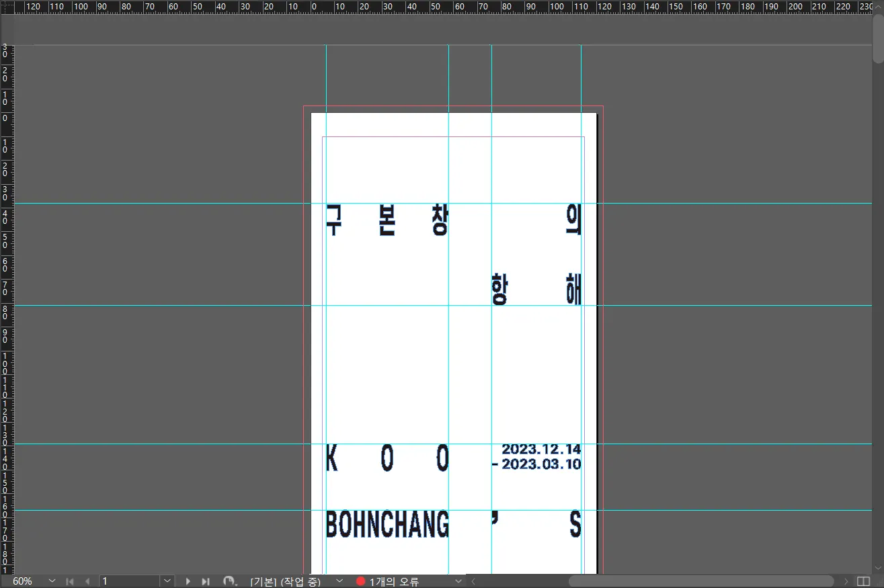The image size is (884, 588).
Task: Go to the first page
Action: point(70,581)
